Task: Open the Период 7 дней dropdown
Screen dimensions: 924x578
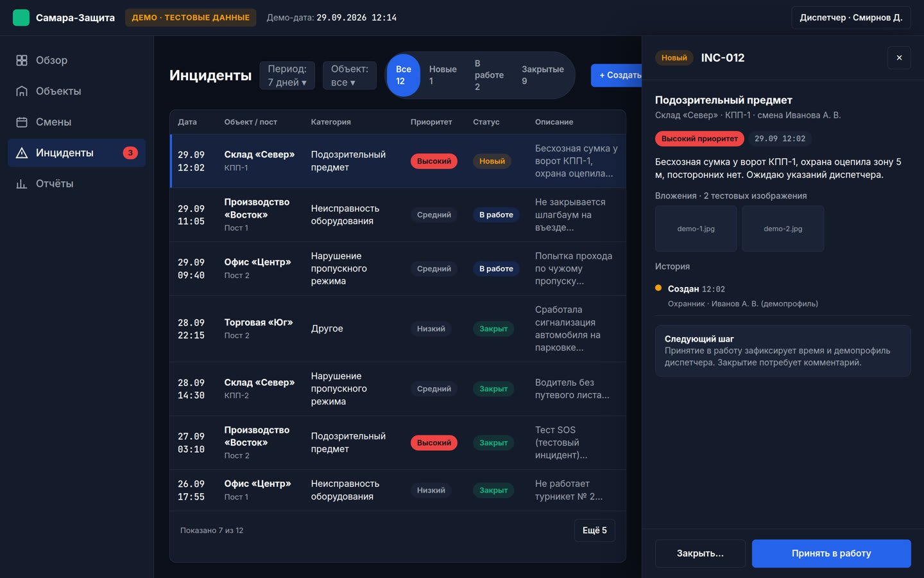Action: (x=287, y=75)
